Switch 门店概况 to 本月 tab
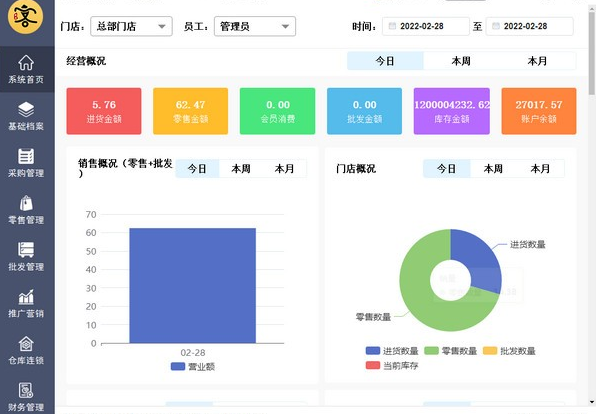Screen dimensions: 597x414 coord(540,169)
